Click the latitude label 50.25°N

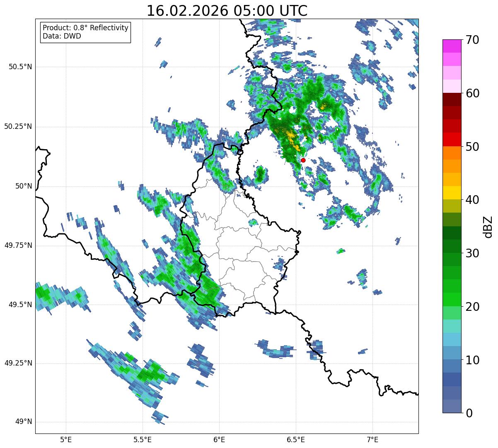click(x=18, y=126)
